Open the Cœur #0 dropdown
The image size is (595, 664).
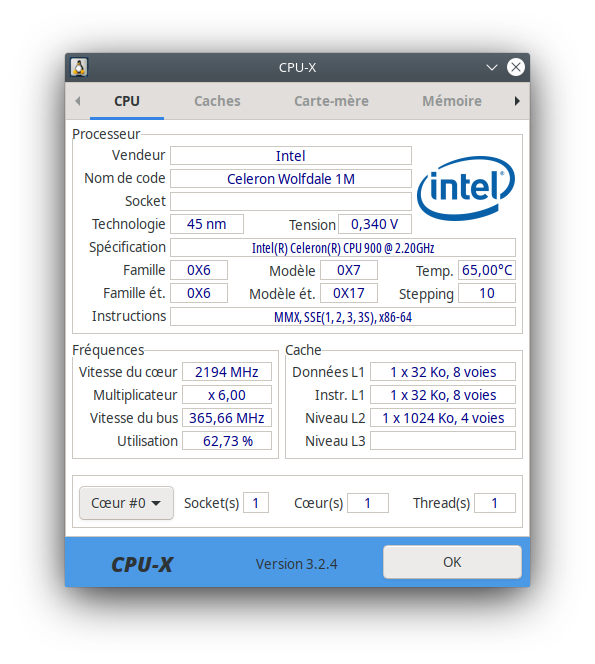[126, 503]
